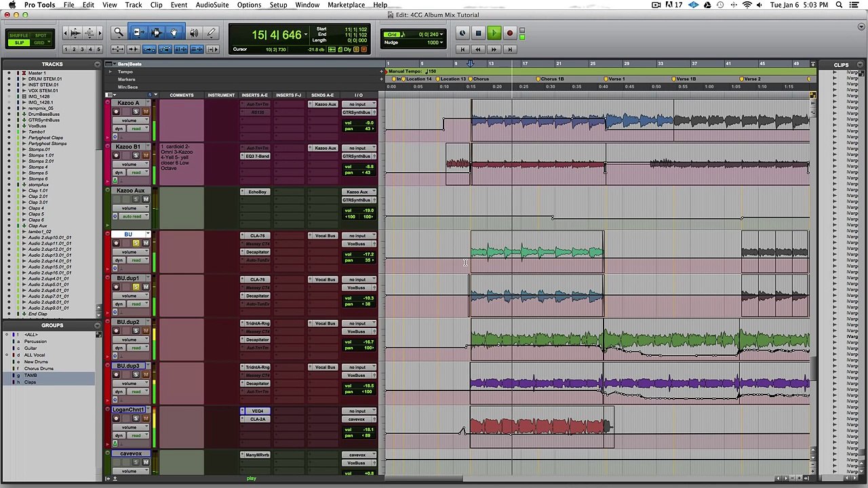
Task: Open the Marketplace menu
Action: point(346,5)
